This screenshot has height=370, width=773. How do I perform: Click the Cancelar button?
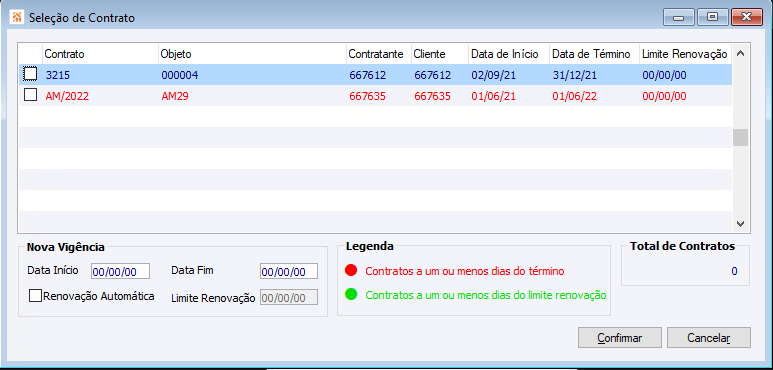pyautogui.click(x=708, y=338)
